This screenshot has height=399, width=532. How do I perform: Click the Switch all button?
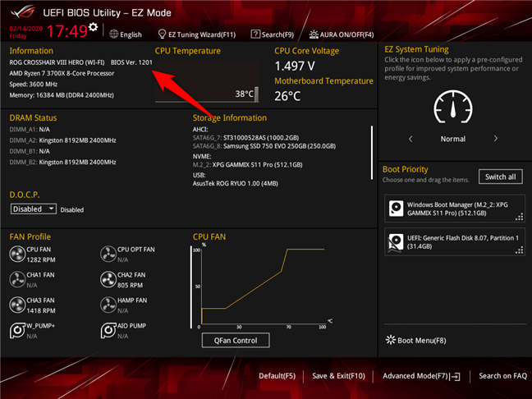(x=501, y=177)
